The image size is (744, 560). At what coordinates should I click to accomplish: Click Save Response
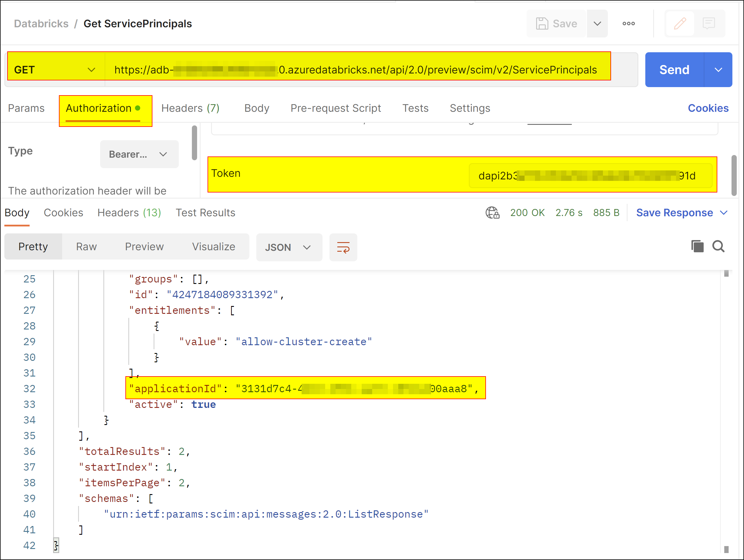tap(674, 213)
